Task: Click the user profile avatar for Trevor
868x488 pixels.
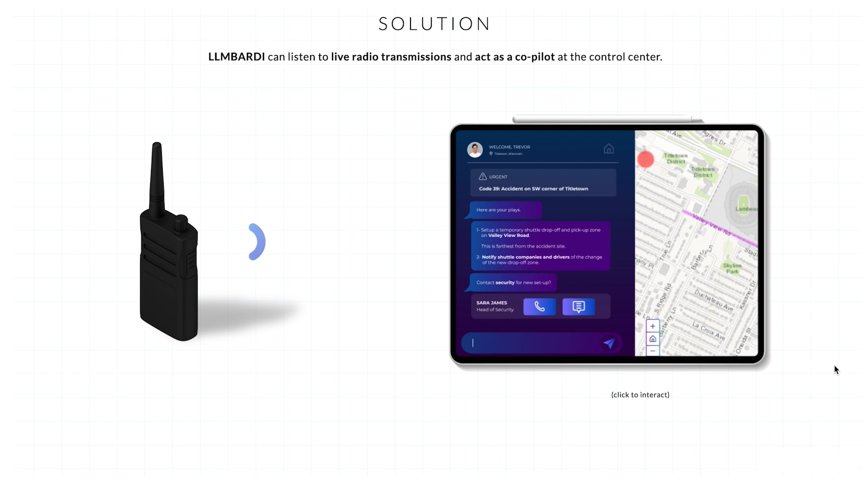Action: click(x=475, y=150)
